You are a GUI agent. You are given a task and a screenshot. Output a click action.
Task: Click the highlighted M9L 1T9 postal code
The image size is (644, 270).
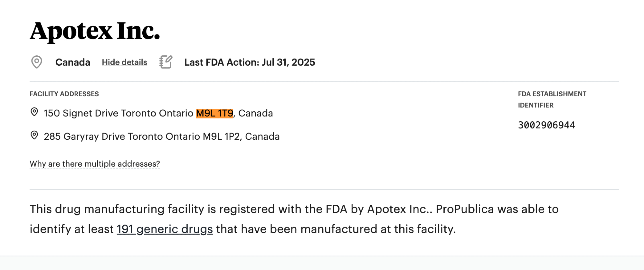(214, 113)
